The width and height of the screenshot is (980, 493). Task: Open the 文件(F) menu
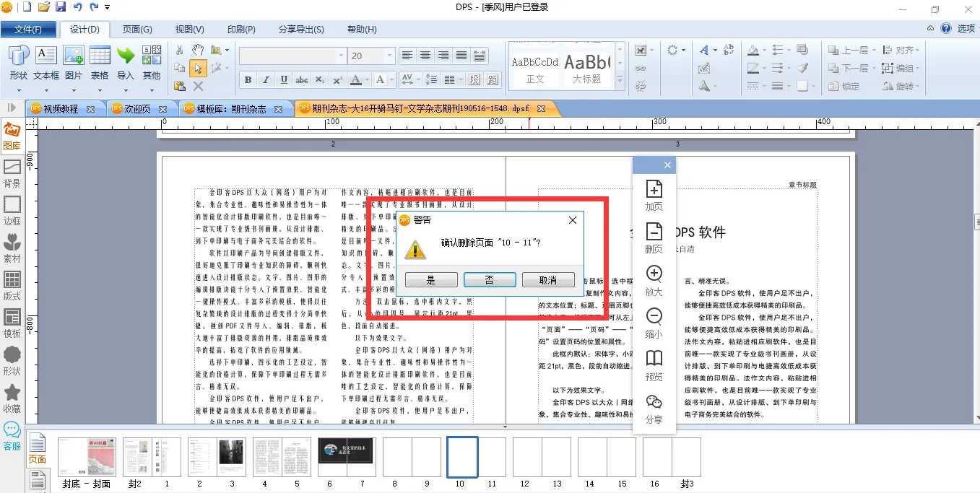(x=28, y=30)
